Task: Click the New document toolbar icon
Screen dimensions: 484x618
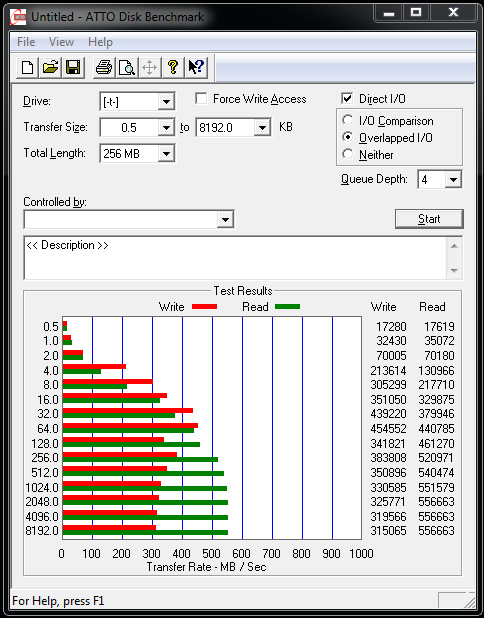Action: [27, 67]
